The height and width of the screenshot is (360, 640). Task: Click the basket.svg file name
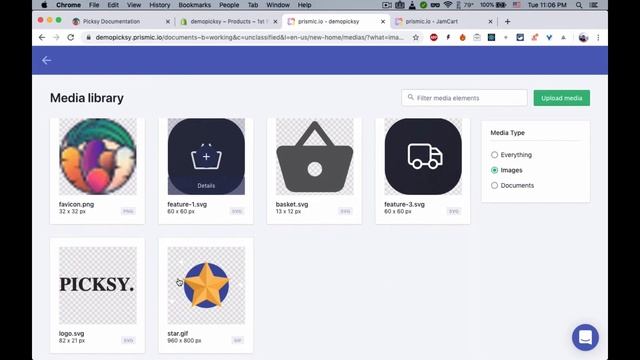[292, 204]
